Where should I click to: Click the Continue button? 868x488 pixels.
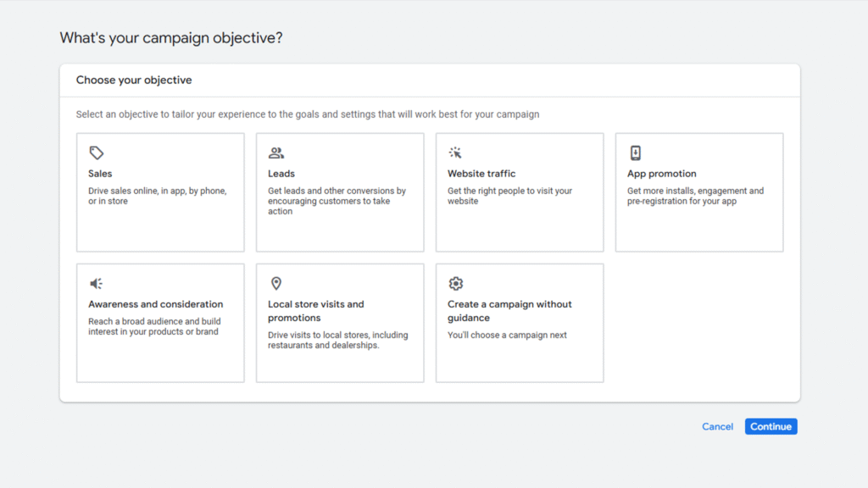[x=771, y=427]
